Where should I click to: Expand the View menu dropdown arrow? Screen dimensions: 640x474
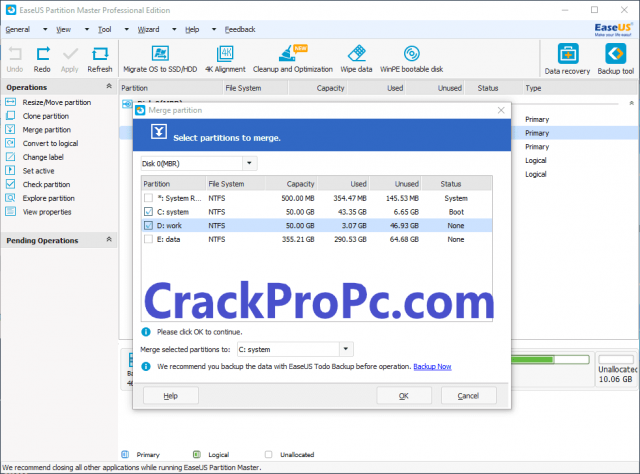click(x=87, y=29)
